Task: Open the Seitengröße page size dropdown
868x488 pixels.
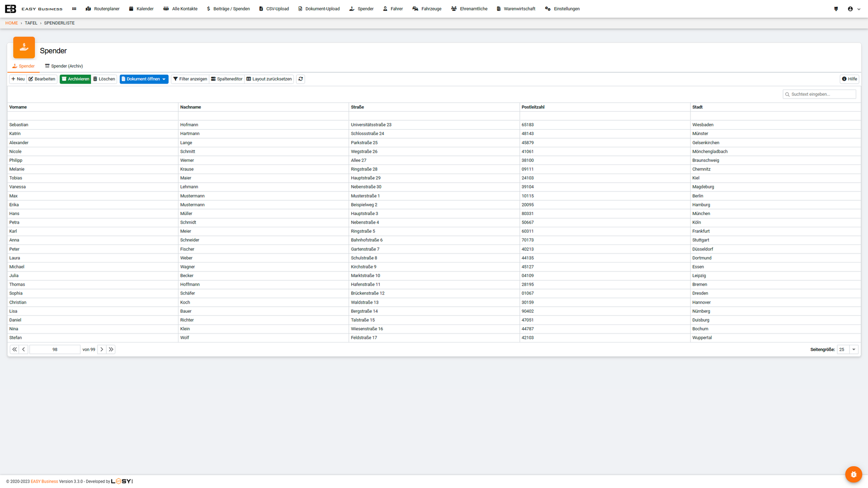Action: (854, 349)
